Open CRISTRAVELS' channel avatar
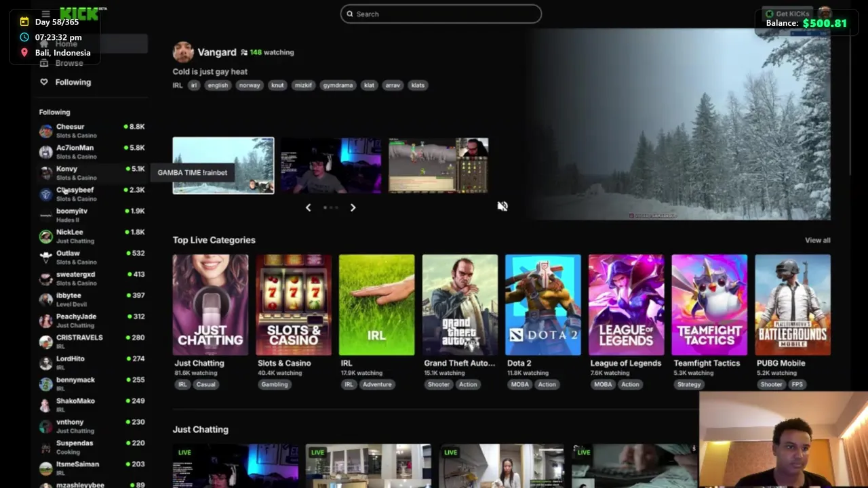Image resolution: width=868 pixels, height=488 pixels. pyautogui.click(x=45, y=342)
